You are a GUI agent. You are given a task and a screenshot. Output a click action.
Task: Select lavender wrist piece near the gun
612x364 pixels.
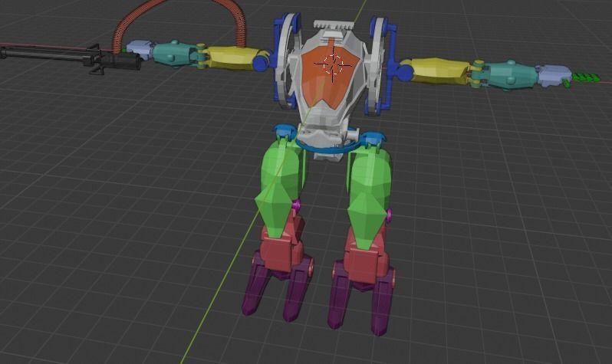point(140,50)
